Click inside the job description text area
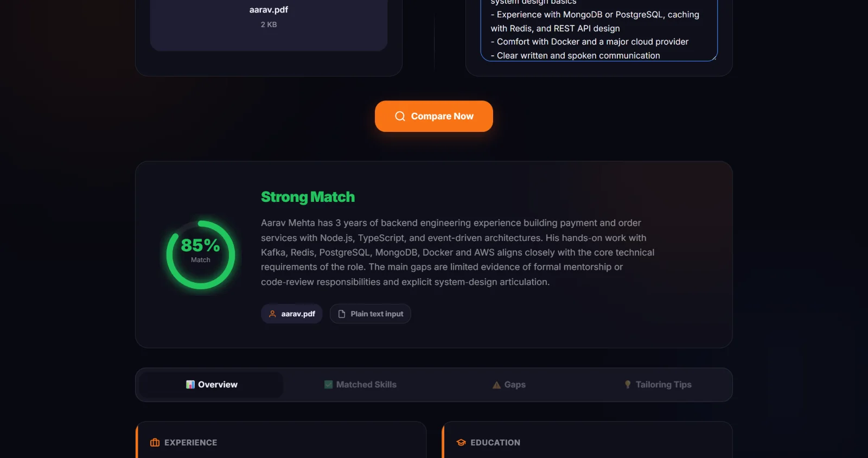The width and height of the screenshot is (868, 458). point(599,30)
